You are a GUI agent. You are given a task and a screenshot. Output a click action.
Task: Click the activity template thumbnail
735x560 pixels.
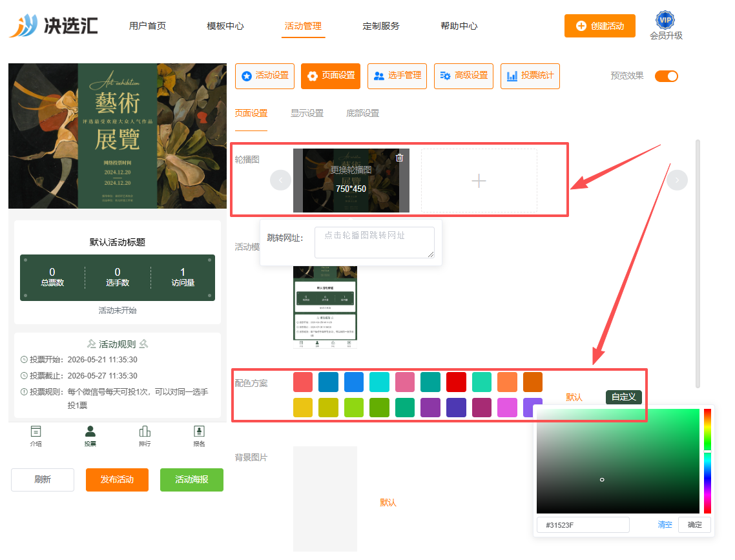325,307
